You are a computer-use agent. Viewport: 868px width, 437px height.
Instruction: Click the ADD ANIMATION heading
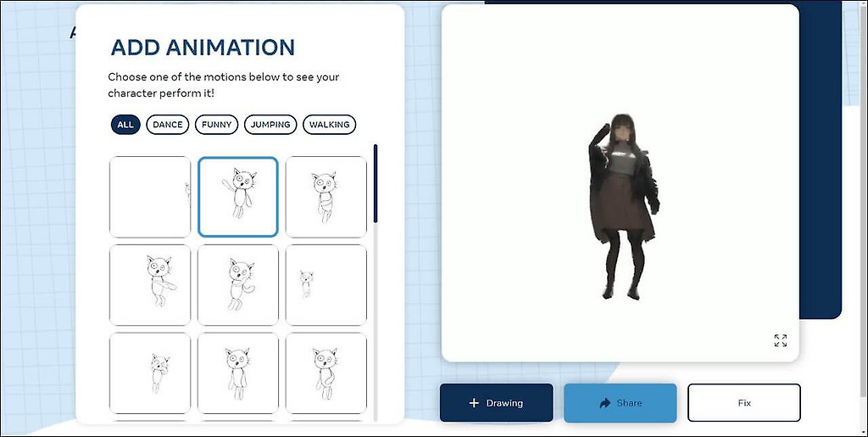pyautogui.click(x=203, y=48)
